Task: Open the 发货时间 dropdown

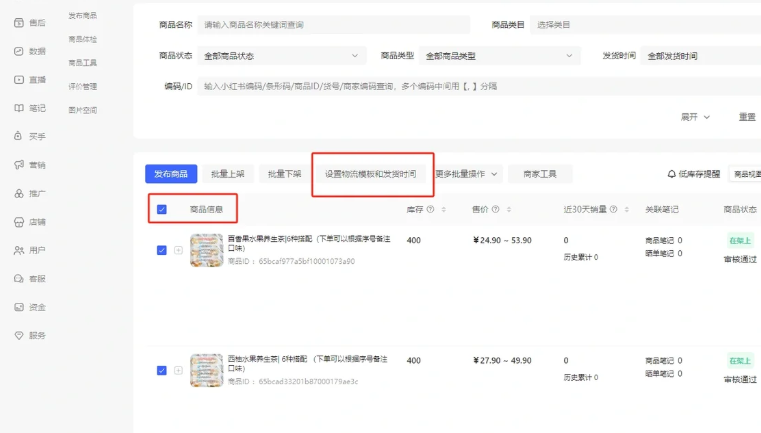Action: click(x=701, y=56)
